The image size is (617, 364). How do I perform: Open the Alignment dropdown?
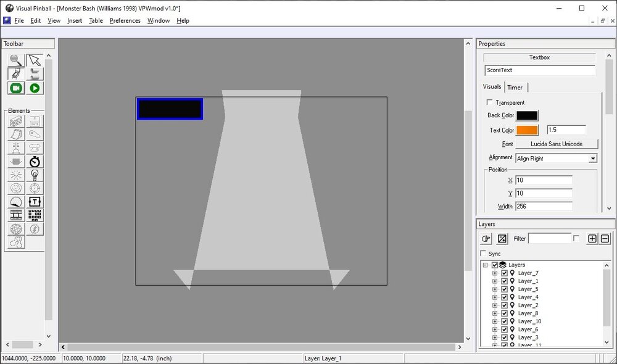coord(592,158)
